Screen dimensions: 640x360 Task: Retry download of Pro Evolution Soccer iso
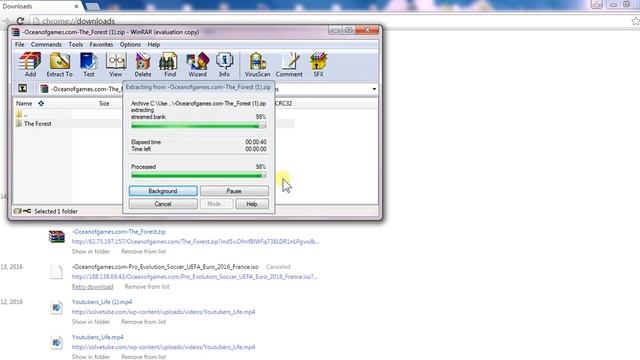click(92, 287)
